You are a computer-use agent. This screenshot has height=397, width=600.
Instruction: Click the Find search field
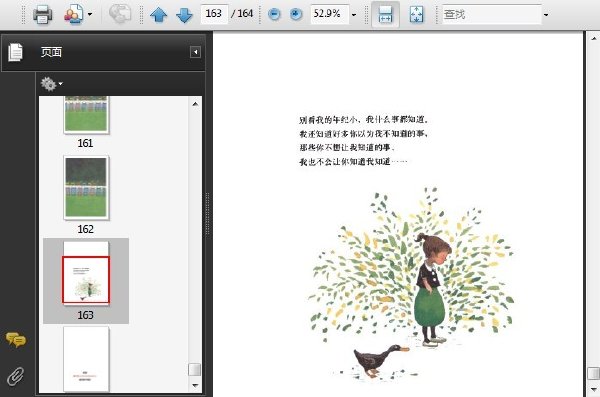tap(492, 15)
